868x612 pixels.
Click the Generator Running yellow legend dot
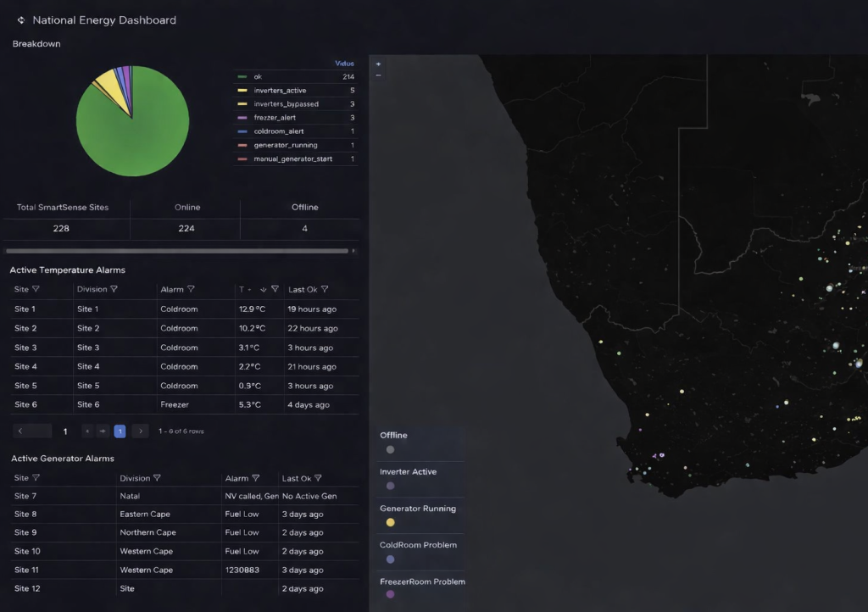click(390, 522)
